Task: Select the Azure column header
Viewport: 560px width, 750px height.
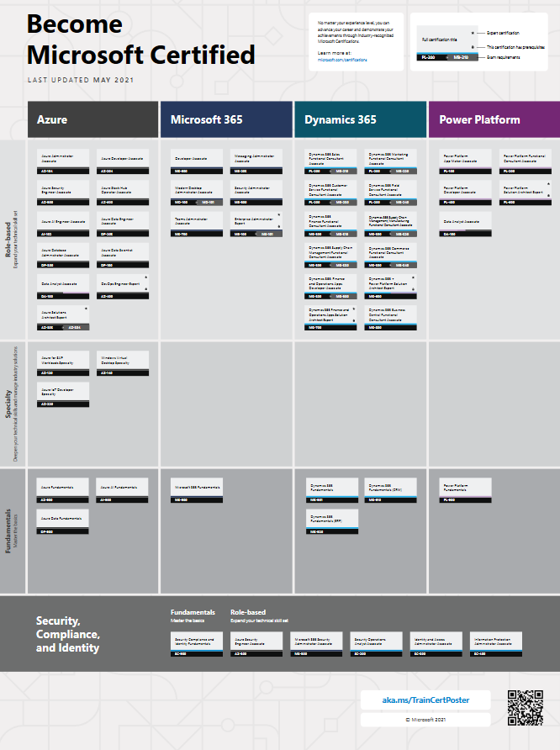Action: click(92, 119)
